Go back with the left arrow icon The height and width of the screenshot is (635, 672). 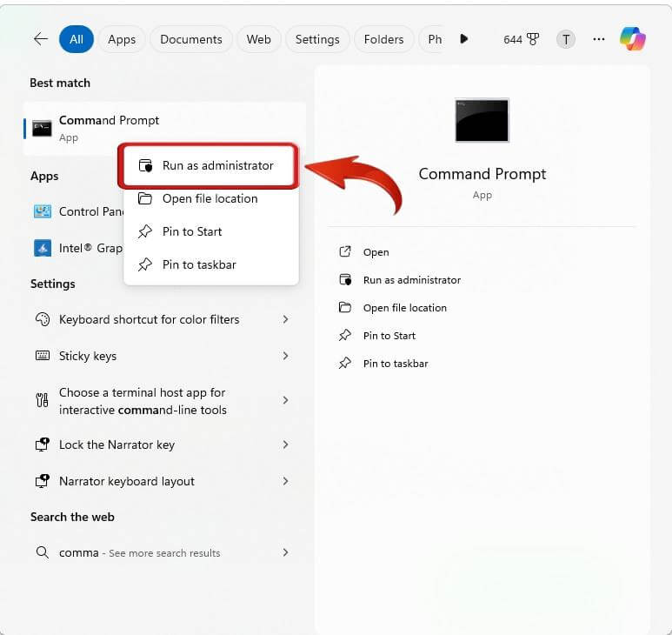coord(41,39)
